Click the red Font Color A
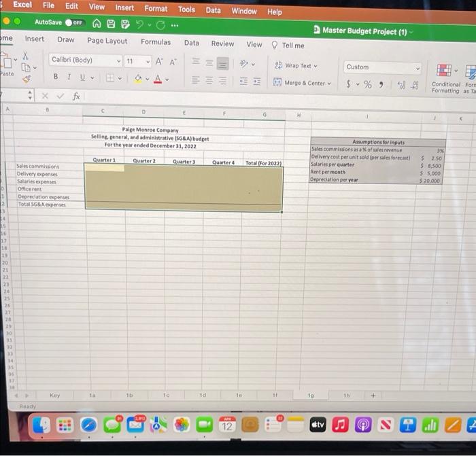Image resolution: width=476 pixels, height=456 pixels. click(158, 79)
